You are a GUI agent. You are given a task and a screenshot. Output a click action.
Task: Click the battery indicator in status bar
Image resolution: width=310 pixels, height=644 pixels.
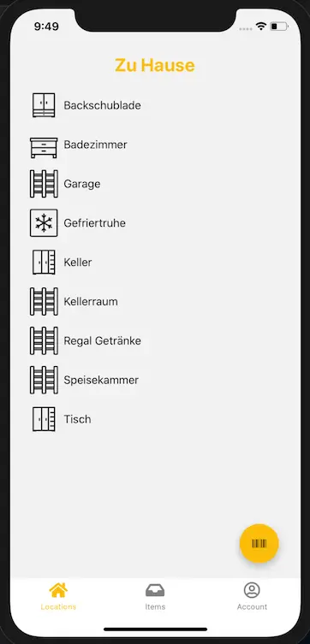(279, 27)
